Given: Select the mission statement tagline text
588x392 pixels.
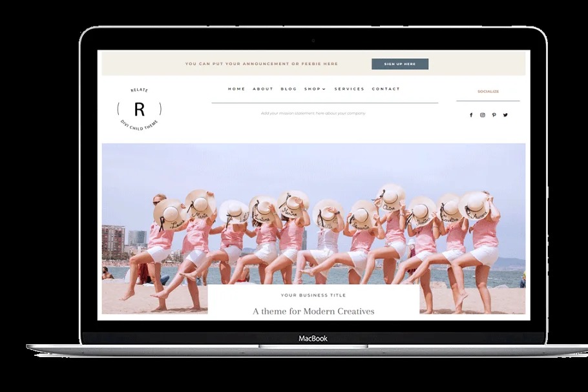Looking at the screenshot, I should [x=313, y=113].
